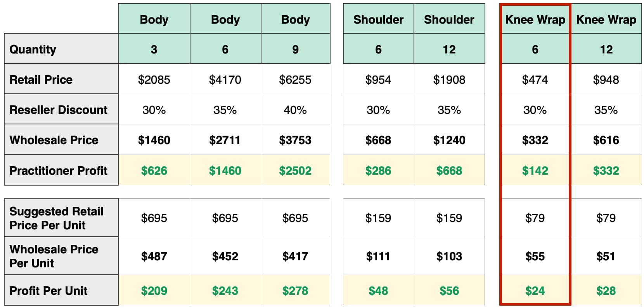Click the $2085 retail price cell
Screen dimensions: 644x308
tap(154, 79)
